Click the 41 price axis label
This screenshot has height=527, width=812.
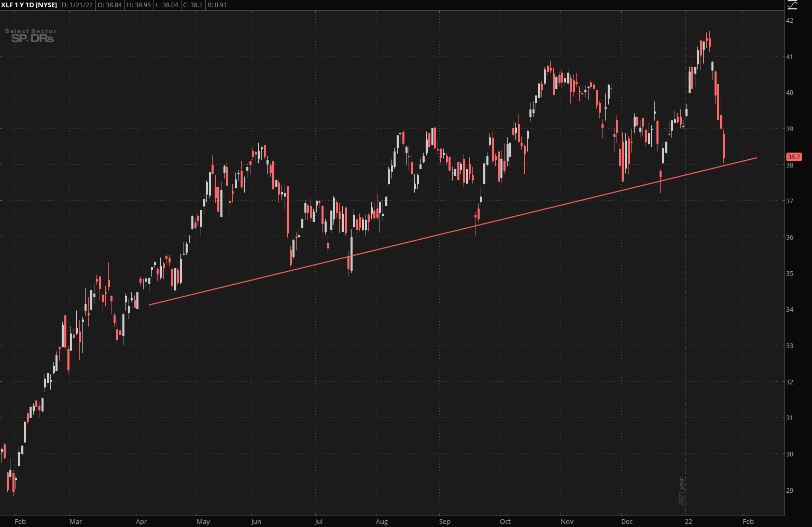pyautogui.click(x=790, y=57)
